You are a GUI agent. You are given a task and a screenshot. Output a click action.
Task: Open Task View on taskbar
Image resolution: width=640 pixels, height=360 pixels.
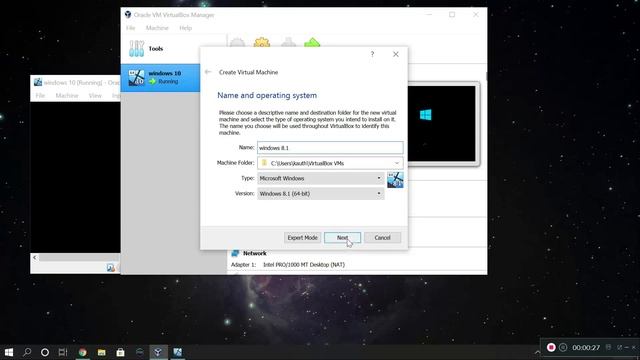pos(63,352)
